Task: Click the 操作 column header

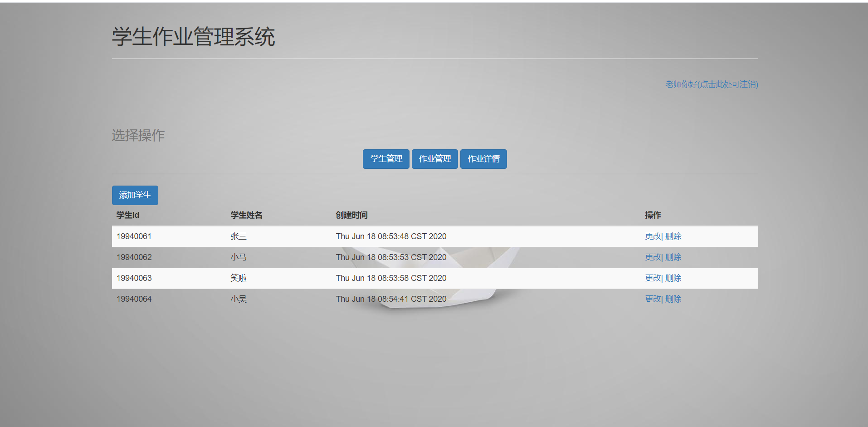Action: pyautogui.click(x=653, y=215)
